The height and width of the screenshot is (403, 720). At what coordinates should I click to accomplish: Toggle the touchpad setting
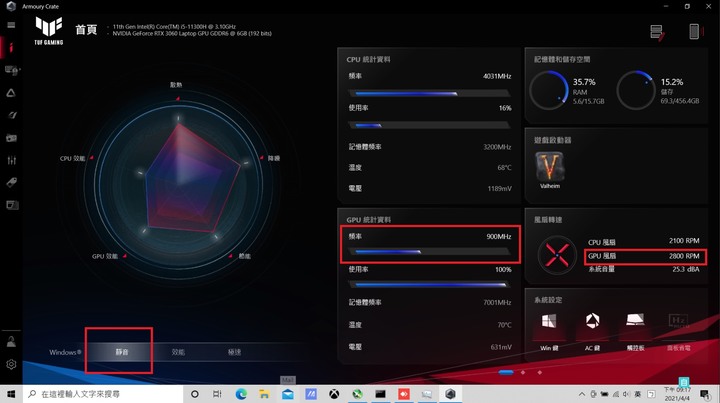pyautogui.click(x=636, y=331)
